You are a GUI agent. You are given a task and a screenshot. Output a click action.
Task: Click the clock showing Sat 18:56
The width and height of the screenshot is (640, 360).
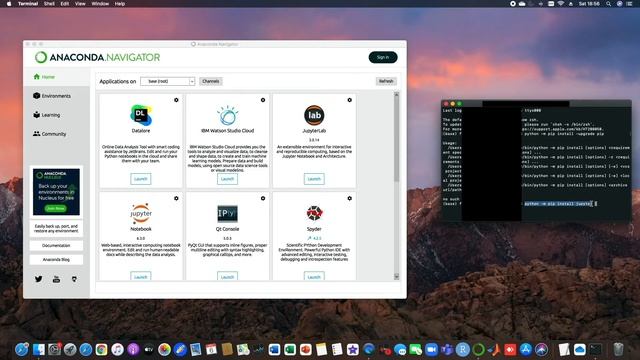pos(589,4)
